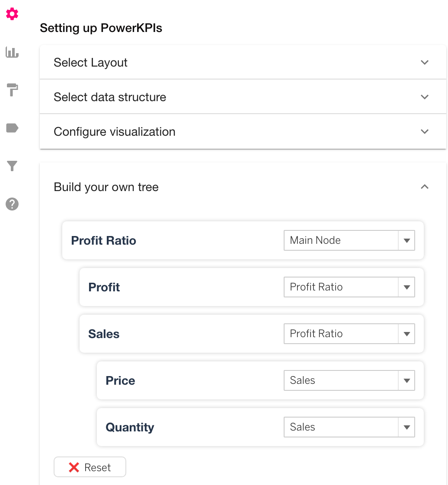Open the parent dropdown for Profit node

click(x=349, y=287)
